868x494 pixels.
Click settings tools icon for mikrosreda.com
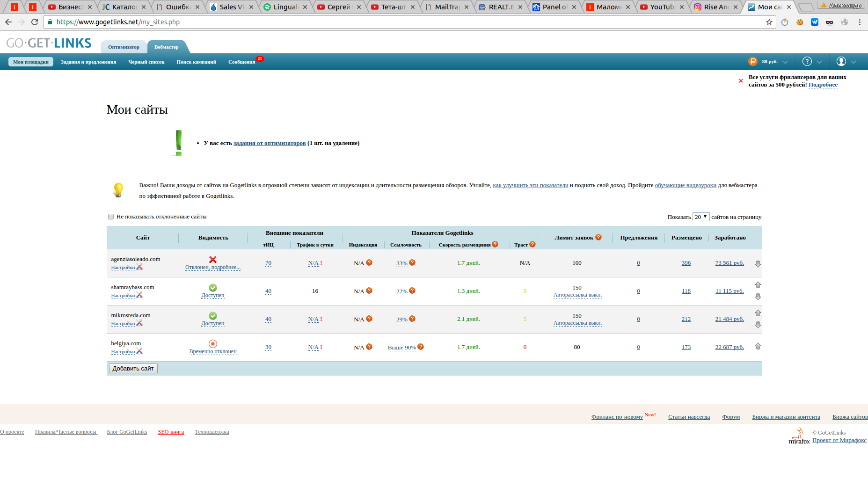139,323
